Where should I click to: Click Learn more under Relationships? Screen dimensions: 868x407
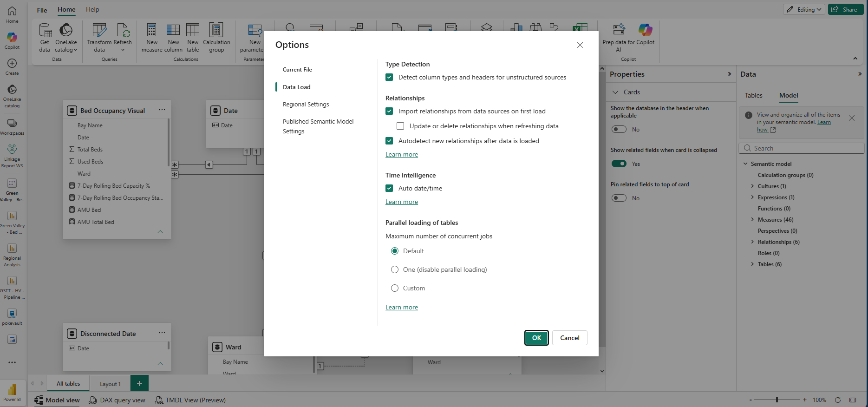[x=402, y=154]
